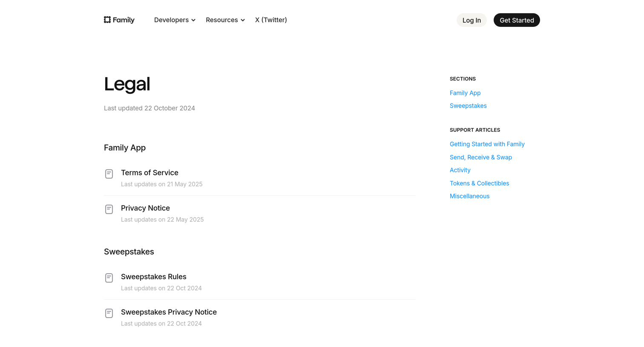Open the Sweepstakes Rules document

point(154,277)
